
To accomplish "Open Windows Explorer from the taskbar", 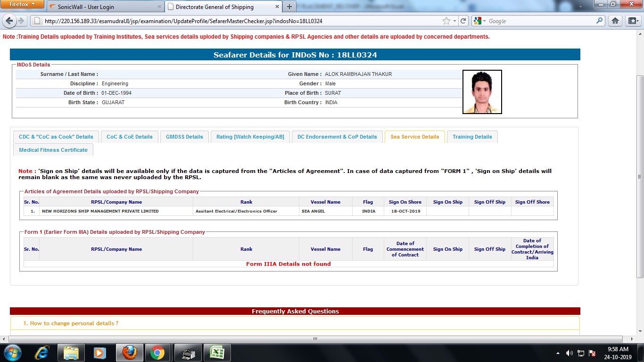I will (x=71, y=353).
